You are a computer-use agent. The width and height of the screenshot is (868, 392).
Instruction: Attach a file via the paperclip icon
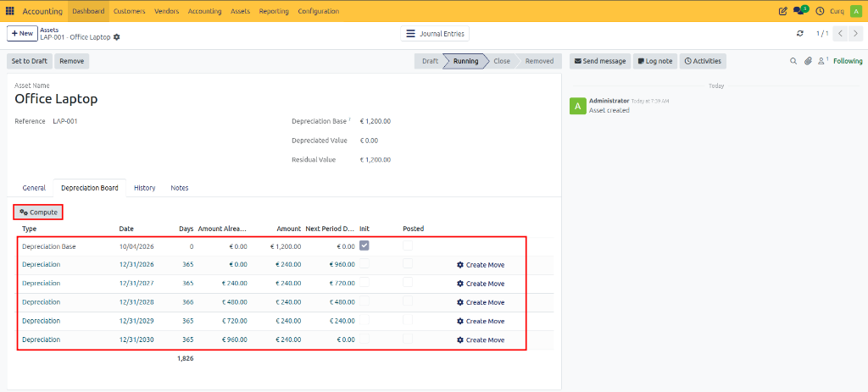point(808,61)
